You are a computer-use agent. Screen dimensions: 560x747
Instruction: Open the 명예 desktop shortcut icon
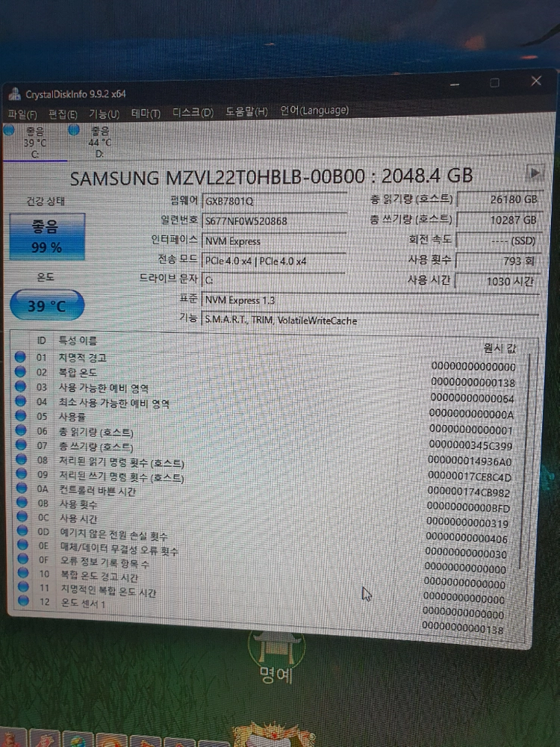(276, 657)
